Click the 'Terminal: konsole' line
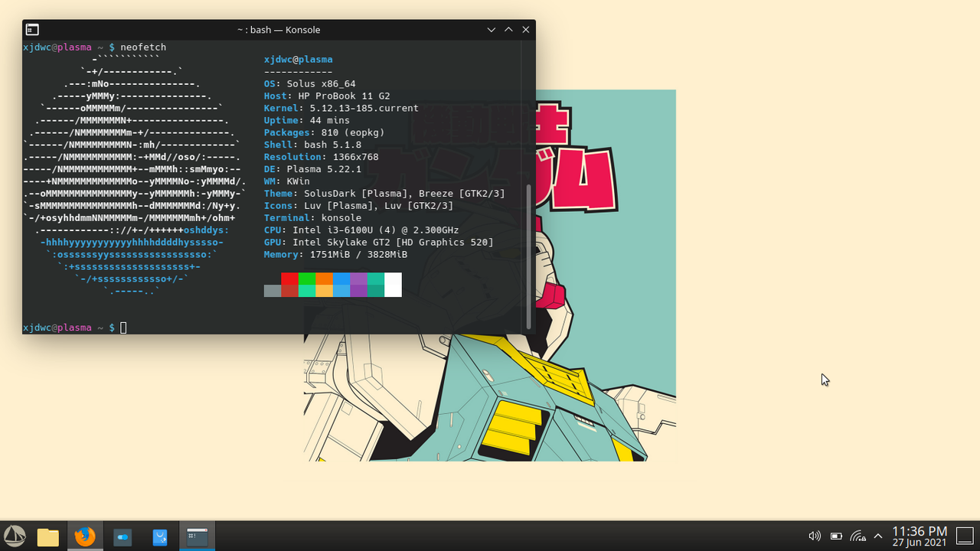Screen dimensions: 980x551 coord(313,218)
